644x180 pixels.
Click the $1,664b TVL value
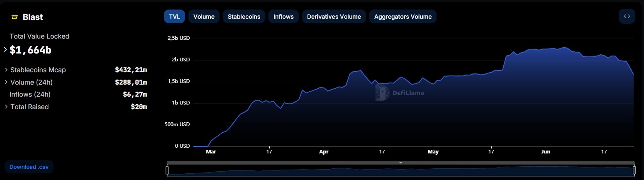(30, 50)
